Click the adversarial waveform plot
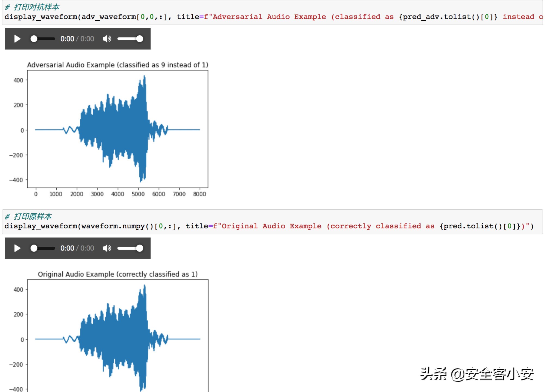 click(x=118, y=129)
